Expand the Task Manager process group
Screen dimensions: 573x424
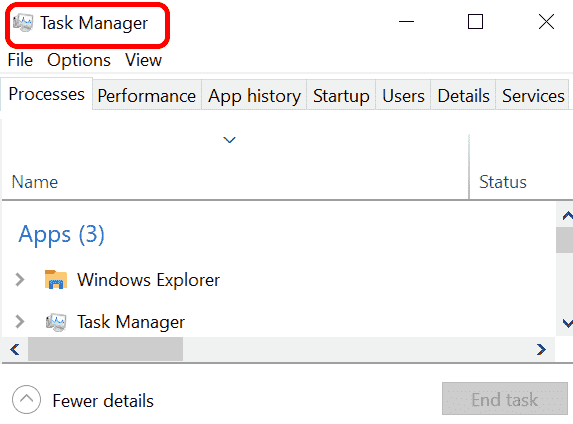coord(20,322)
